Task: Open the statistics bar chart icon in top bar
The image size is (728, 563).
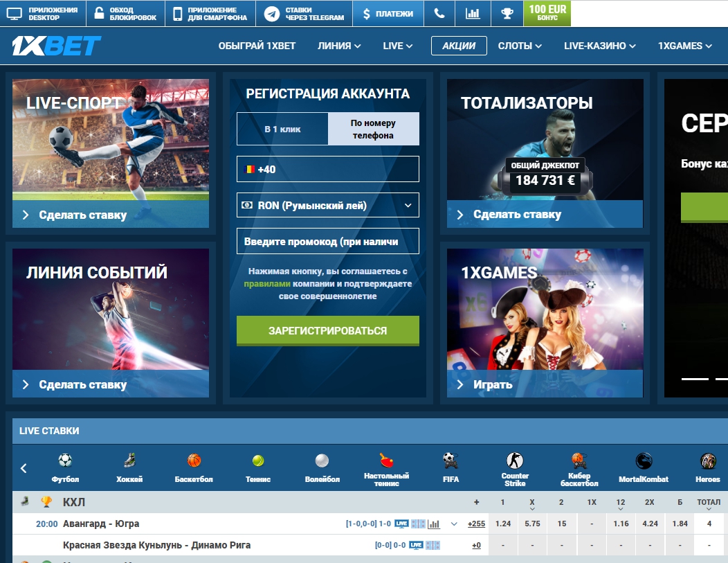Action: 473,13
